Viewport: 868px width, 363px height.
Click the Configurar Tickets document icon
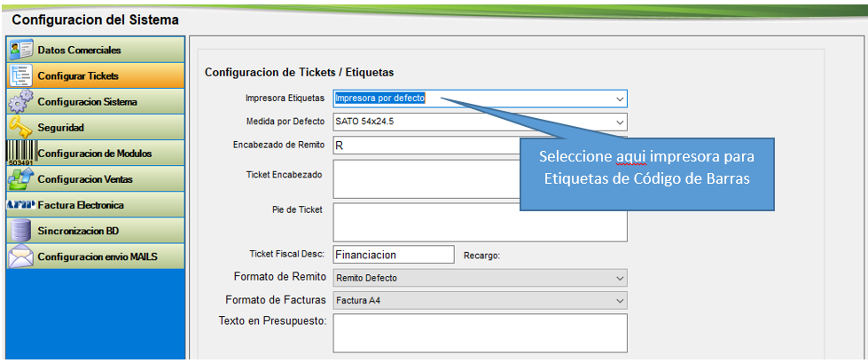[20, 75]
